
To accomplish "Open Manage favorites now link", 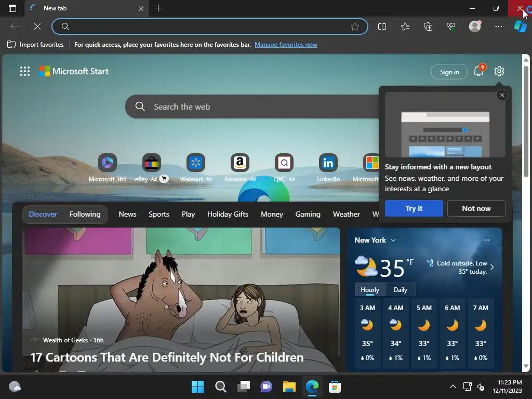I will coord(286,45).
